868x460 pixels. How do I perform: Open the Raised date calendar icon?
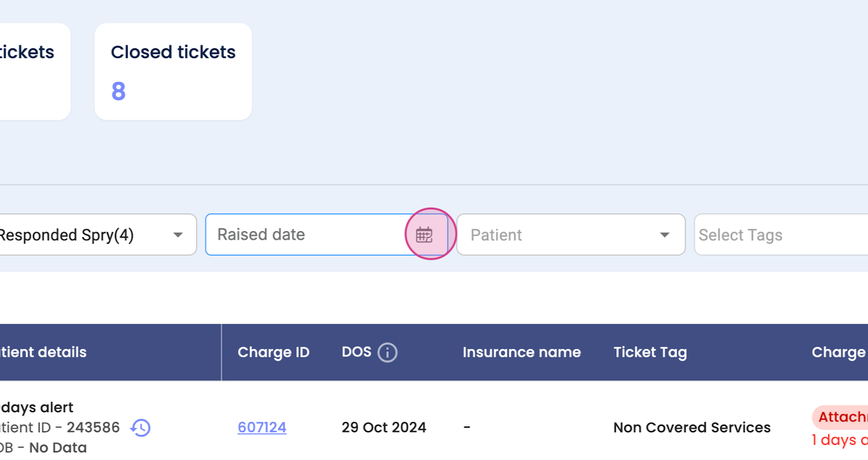pyautogui.click(x=424, y=235)
